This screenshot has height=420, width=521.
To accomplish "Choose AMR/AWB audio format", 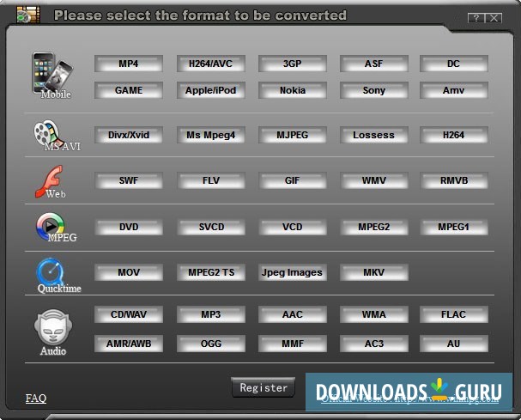I will pyautogui.click(x=129, y=344).
